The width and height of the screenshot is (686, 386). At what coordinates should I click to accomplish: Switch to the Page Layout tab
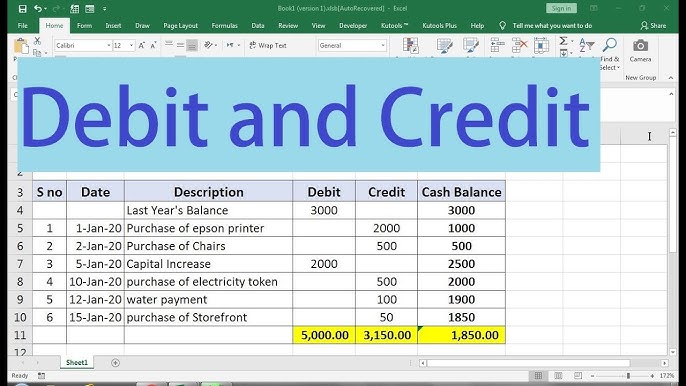pyautogui.click(x=181, y=26)
